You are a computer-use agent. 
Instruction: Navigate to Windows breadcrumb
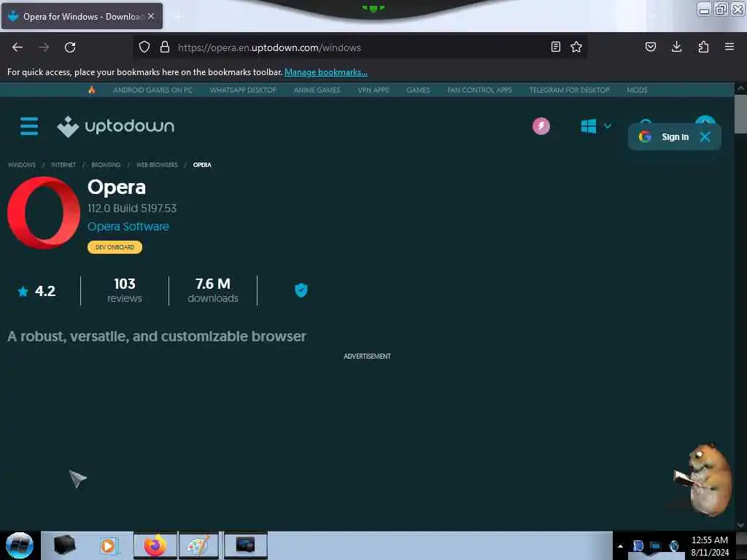coord(22,165)
